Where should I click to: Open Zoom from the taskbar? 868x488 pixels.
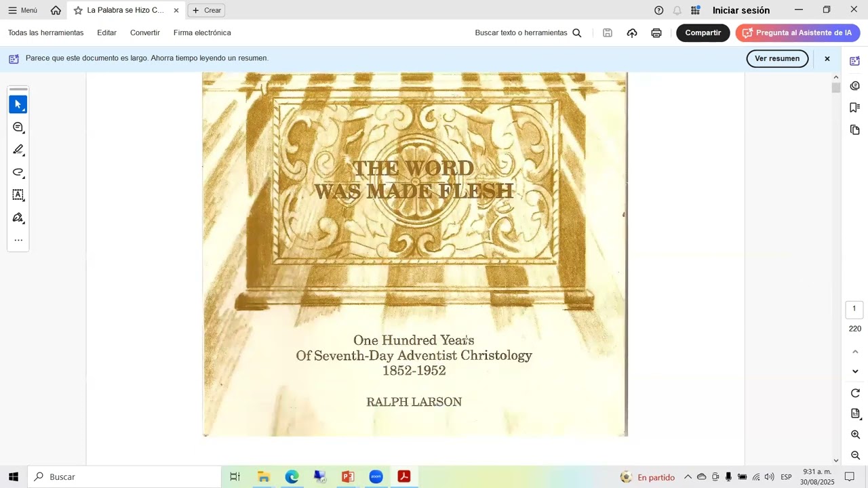[376, 476]
